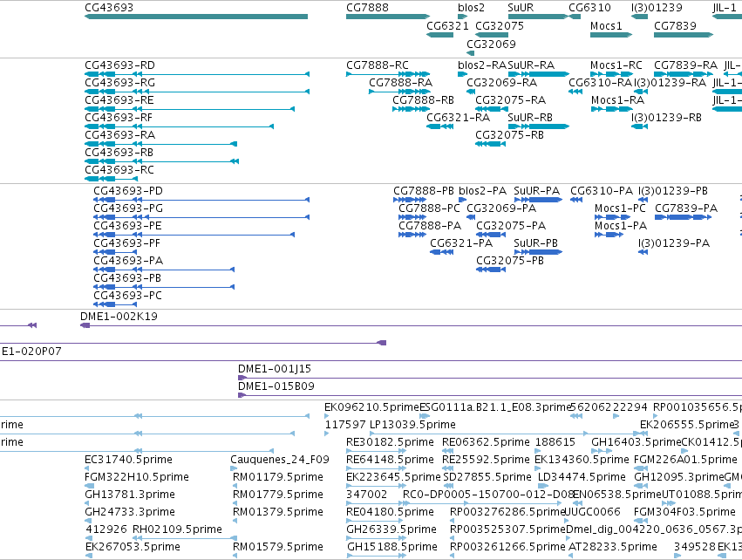Select protein CG32075-PB label
Image resolution: width=742 pixels, height=560 pixels.
[510, 261]
